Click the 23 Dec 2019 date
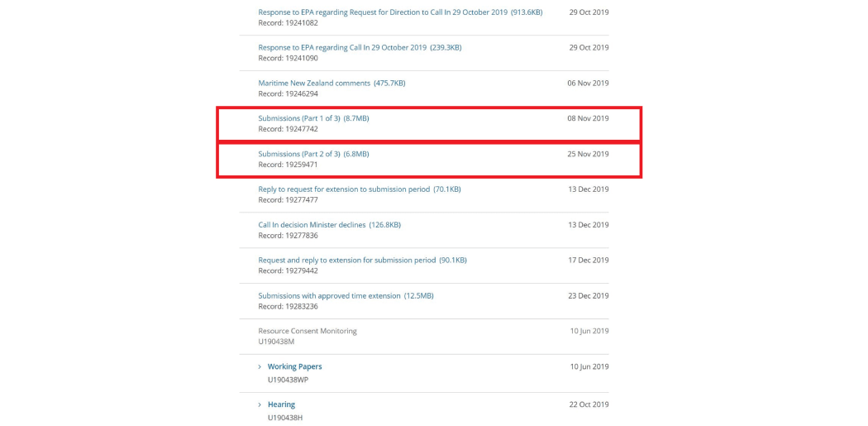The image size is (868, 426). [x=589, y=296]
